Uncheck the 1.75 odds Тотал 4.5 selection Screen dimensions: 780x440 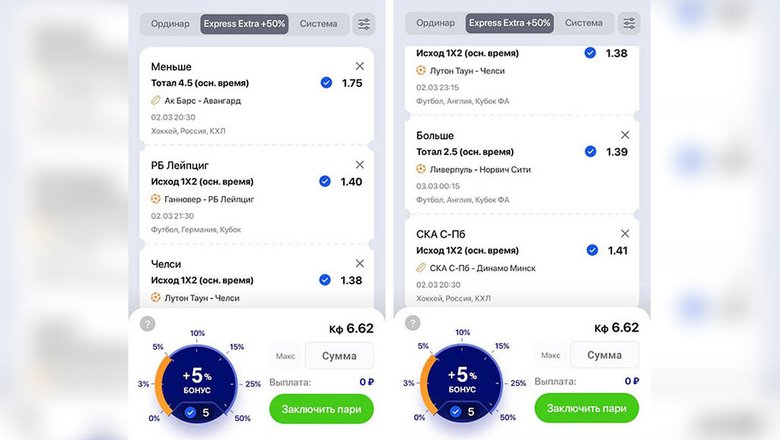coord(326,83)
